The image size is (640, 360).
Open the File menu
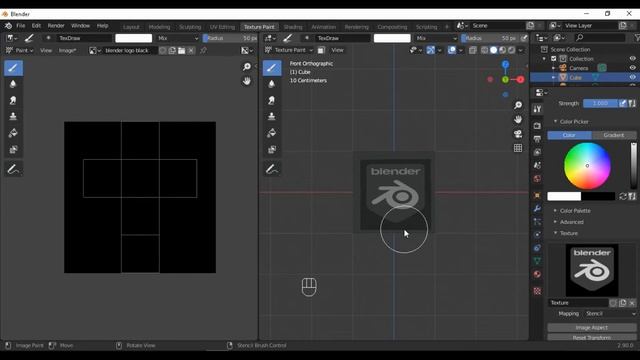pos(20,26)
